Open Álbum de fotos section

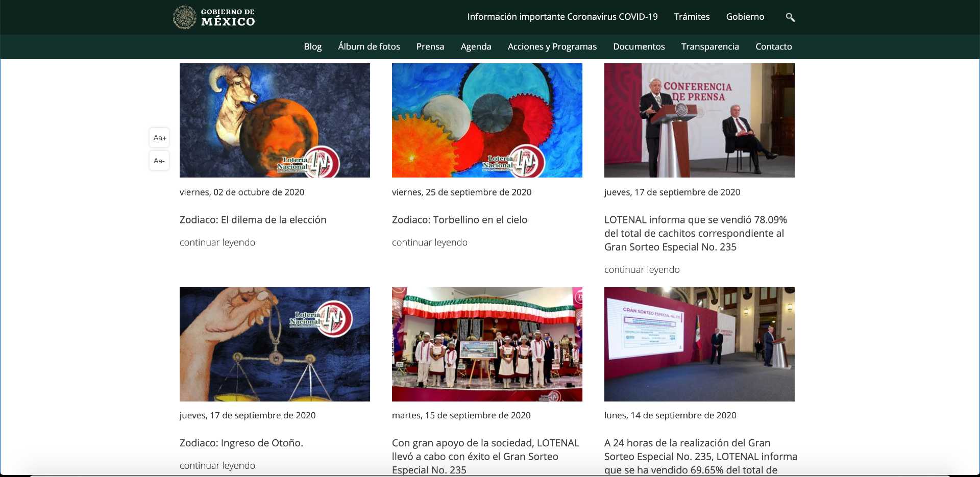pyautogui.click(x=369, y=46)
